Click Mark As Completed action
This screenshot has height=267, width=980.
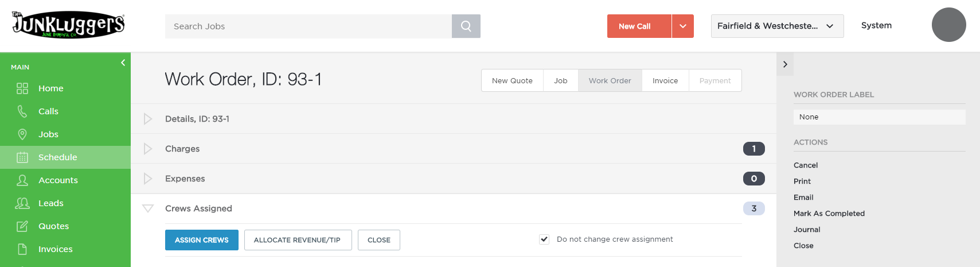(829, 214)
